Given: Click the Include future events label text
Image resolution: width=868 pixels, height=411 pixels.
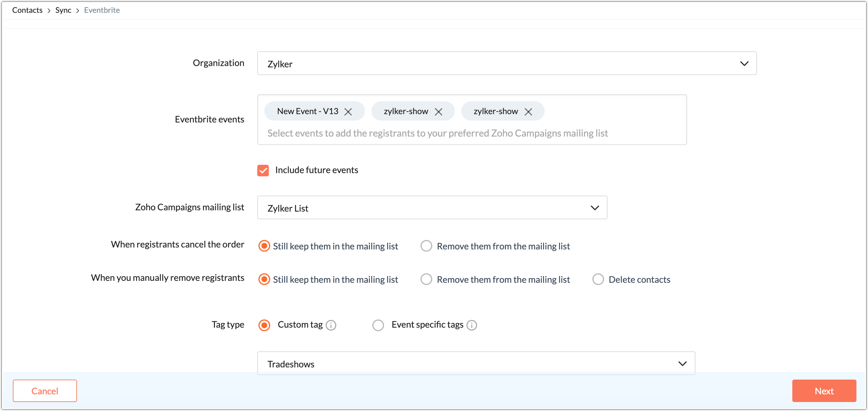Looking at the screenshot, I should click(x=316, y=170).
